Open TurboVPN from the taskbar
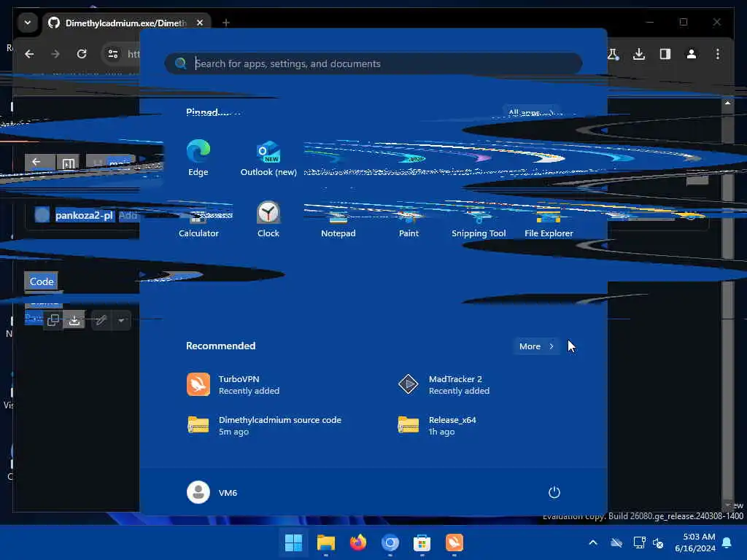Image resolution: width=747 pixels, height=560 pixels. (454, 542)
